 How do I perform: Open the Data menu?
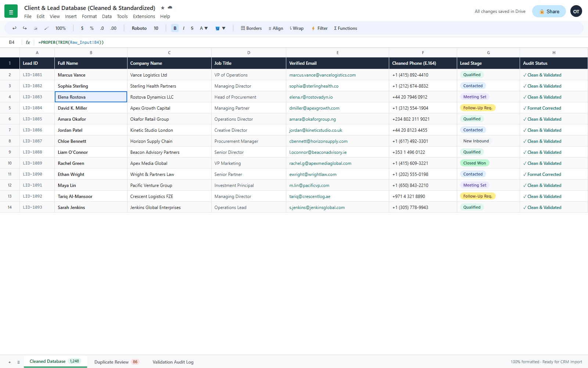point(107,17)
